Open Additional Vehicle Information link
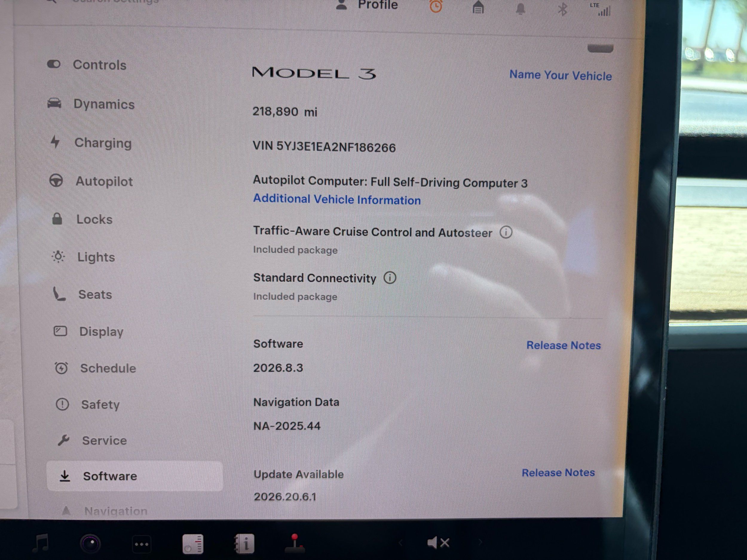This screenshot has height=560, width=747. [337, 199]
